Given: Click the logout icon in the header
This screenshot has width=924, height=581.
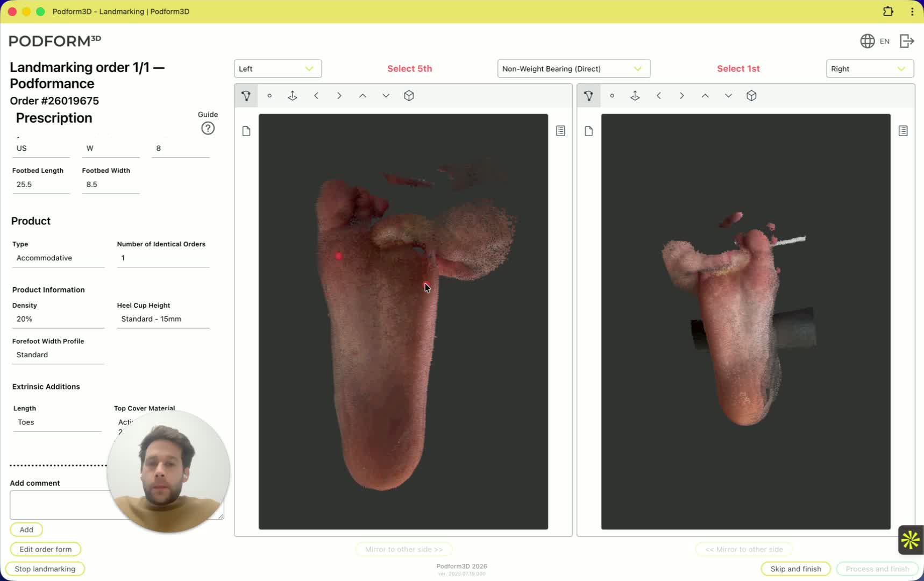Looking at the screenshot, I should (907, 41).
